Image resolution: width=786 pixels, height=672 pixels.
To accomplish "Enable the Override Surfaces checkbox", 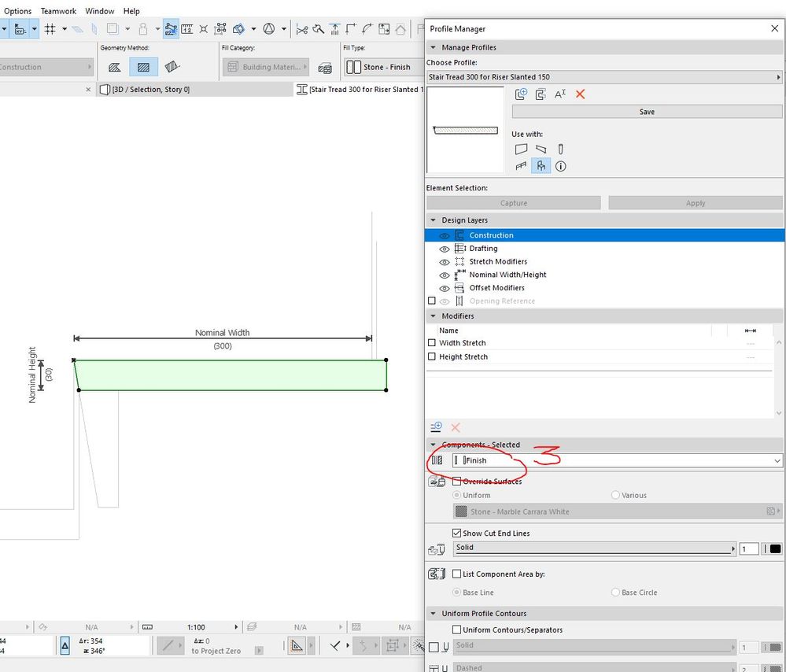I will point(457,482).
